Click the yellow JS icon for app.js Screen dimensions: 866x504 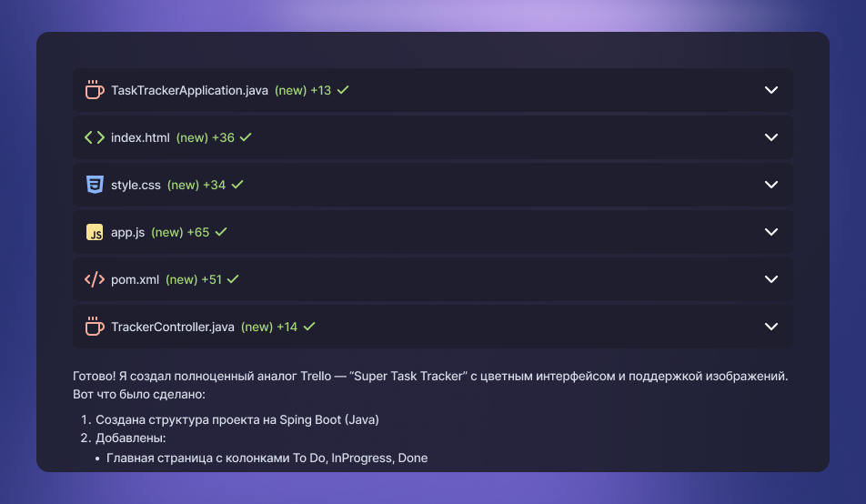click(95, 232)
